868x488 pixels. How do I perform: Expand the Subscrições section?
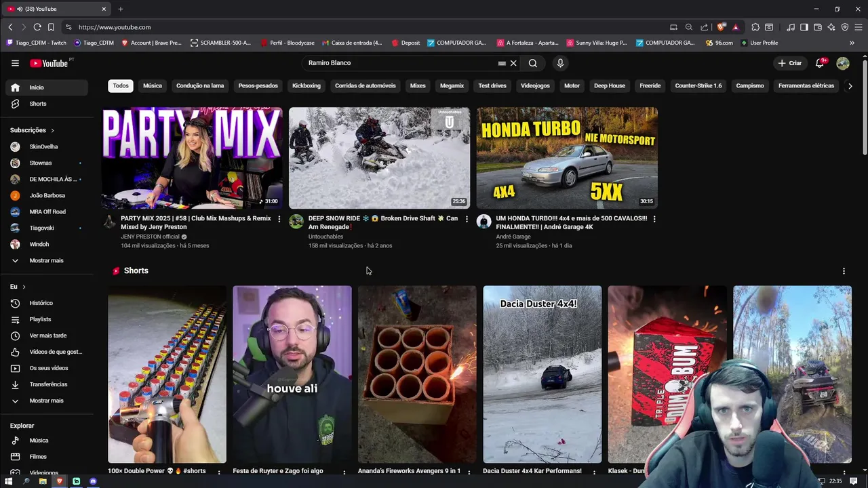pyautogui.click(x=33, y=130)
